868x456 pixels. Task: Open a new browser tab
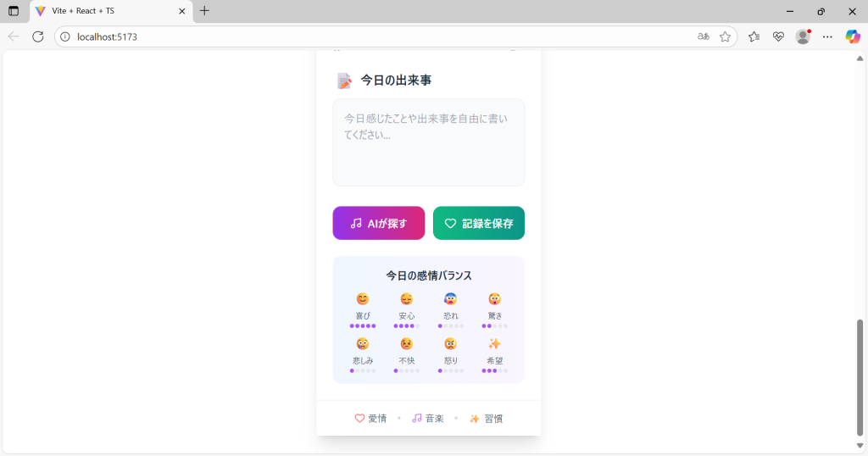[204, 11]
